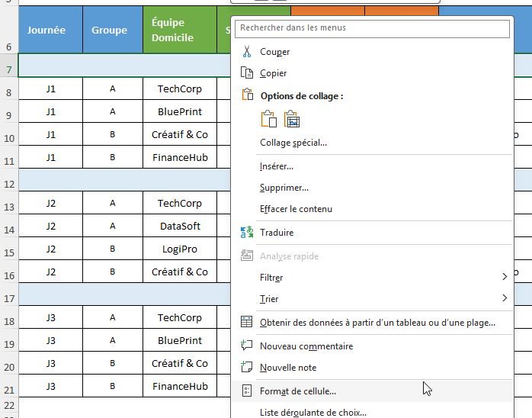Click J3 cell in row 18
Viewport: 532px width, 418px height.
point(50,317)
